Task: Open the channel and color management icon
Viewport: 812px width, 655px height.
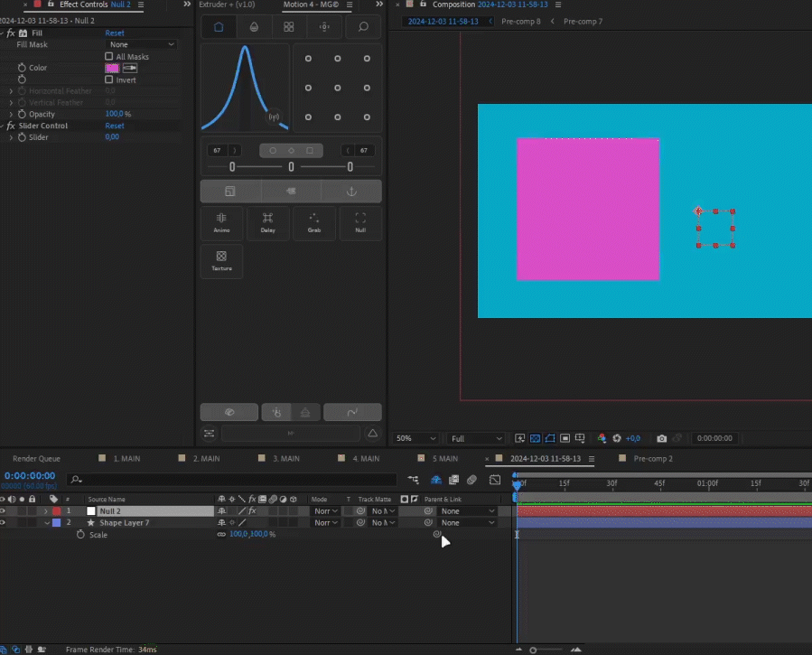Action: (602, 438)
